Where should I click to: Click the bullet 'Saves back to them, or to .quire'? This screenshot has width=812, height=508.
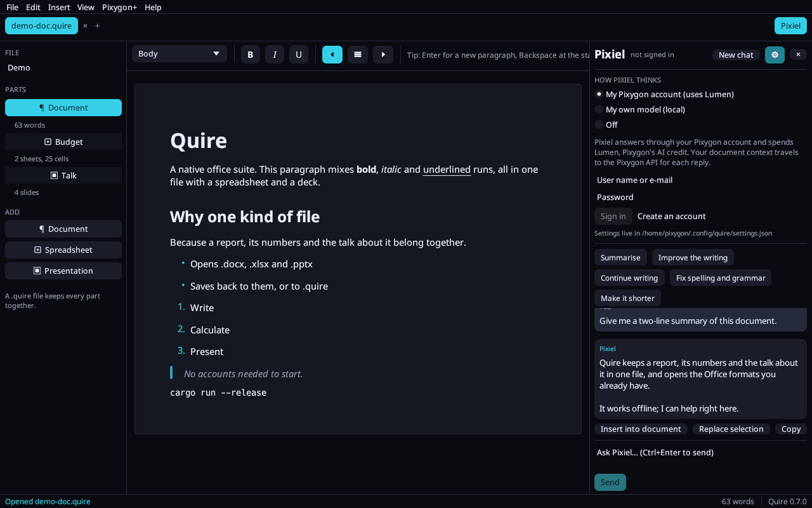259,286
